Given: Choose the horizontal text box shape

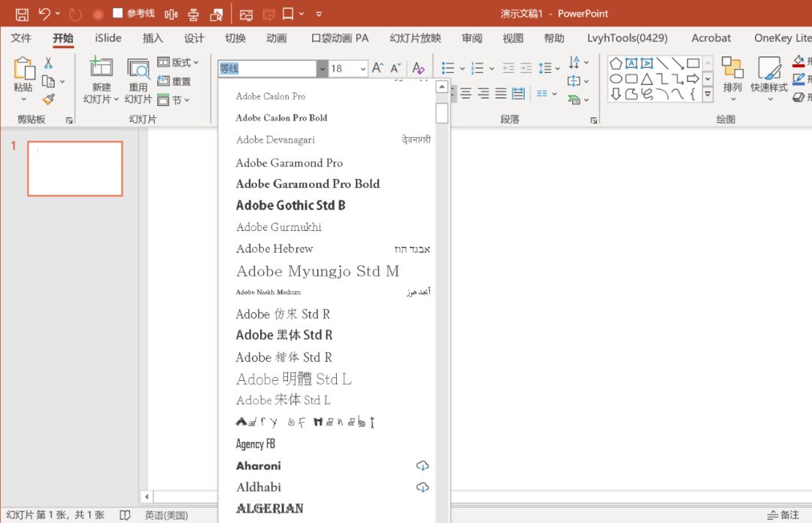Looking at the screenshot, I should pyautogui.click(x=632, y=63).
